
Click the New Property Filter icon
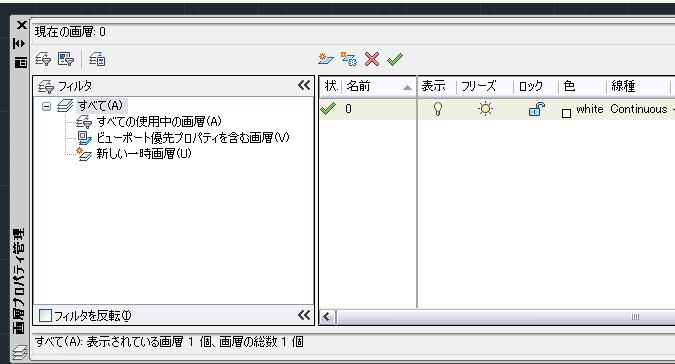43,59
